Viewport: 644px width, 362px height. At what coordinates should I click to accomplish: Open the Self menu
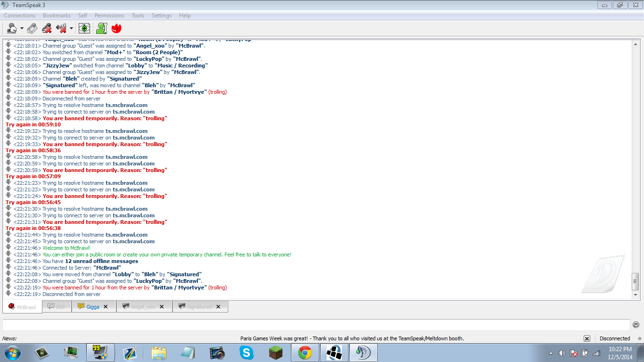pos(83,16)
